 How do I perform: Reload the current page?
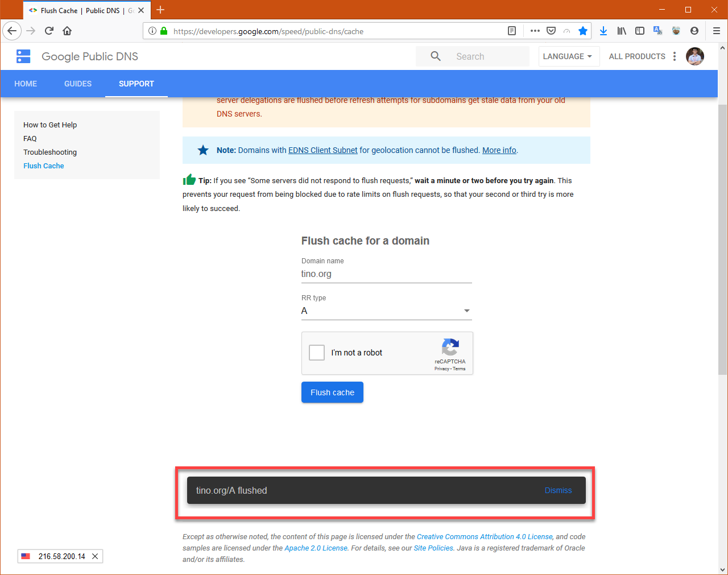click(x=49, y=31)
